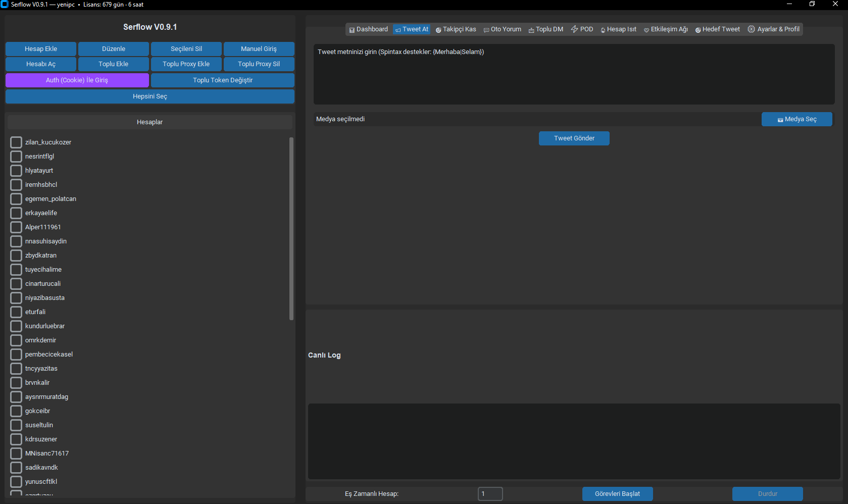Select the pembecicekasel checkbox

click(x=16, y=355)
